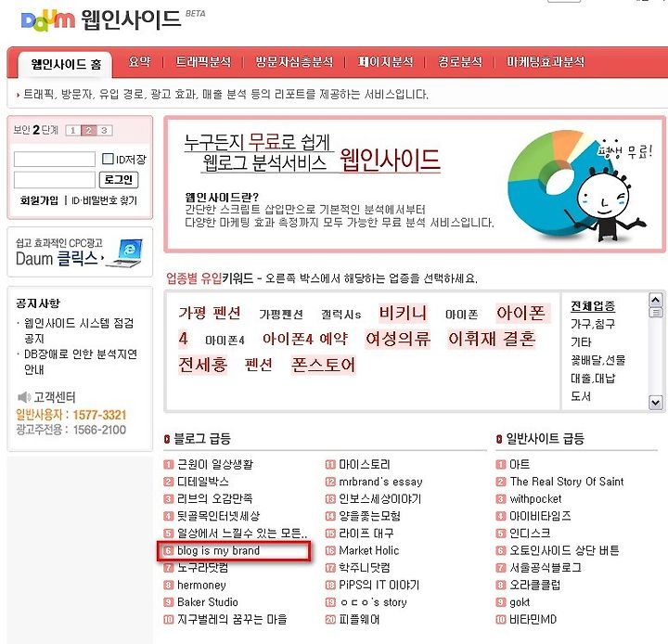
Task: Open site 서울공식블로그
Action: [x=546, y=568]
